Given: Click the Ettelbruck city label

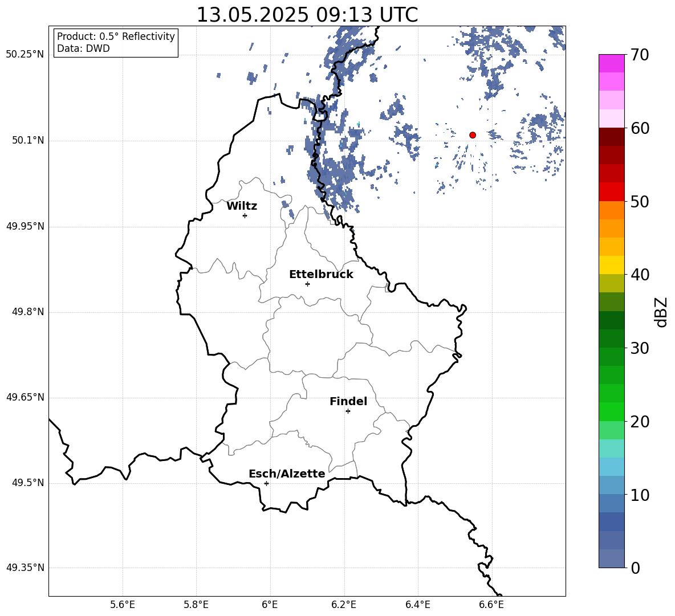Looking at the screenshot, I should pyautogui.click(x=321, y=275).
